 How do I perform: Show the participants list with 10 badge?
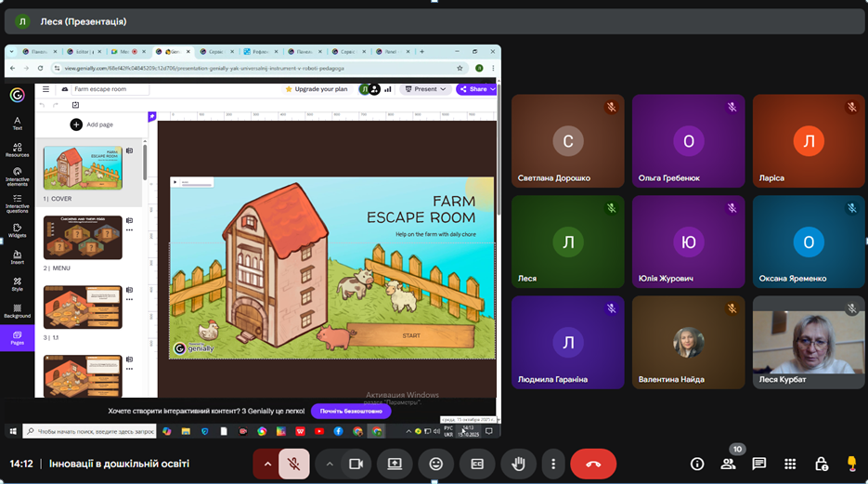click(729, 464)
